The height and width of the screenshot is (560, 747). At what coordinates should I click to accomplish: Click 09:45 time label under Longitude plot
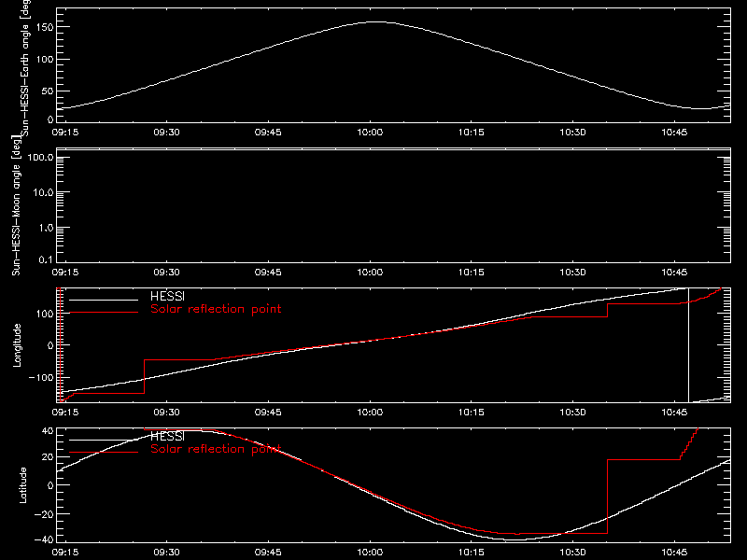pos(268,413)
